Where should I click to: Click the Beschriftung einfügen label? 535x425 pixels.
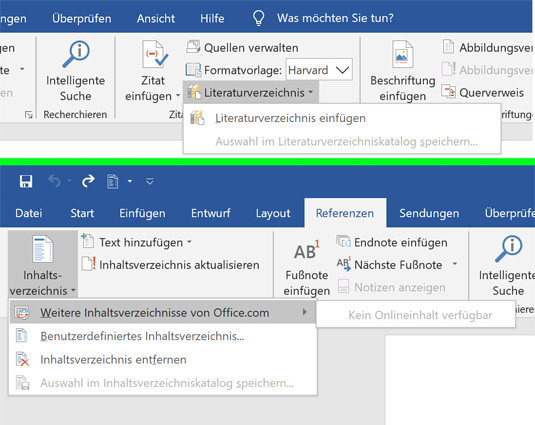(x=403, y=88)
